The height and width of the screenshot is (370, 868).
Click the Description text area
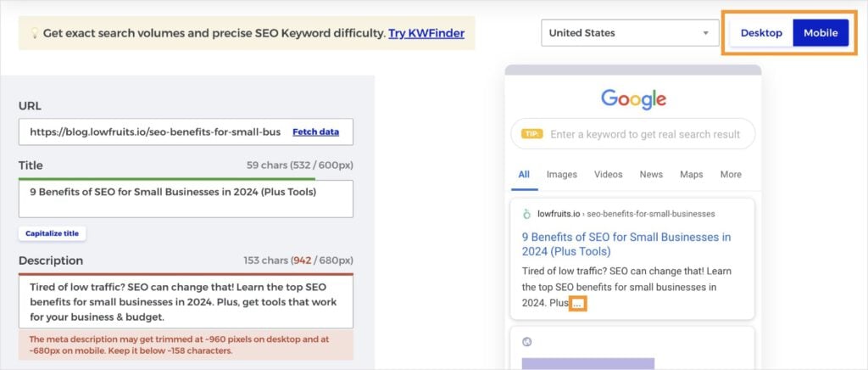coord(186,302)
